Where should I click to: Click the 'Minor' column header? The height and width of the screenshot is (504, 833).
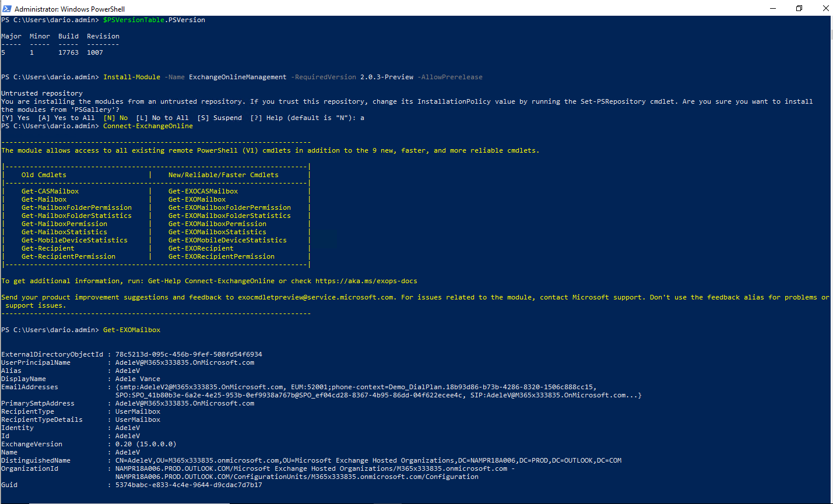(x=40, y=36)
